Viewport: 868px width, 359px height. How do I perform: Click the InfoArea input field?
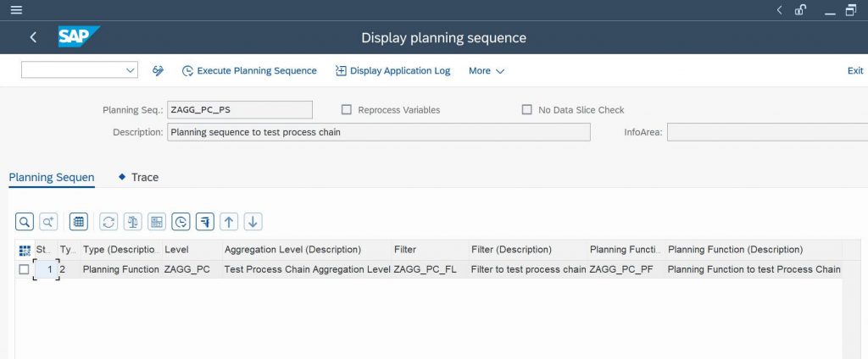[767, 132]
